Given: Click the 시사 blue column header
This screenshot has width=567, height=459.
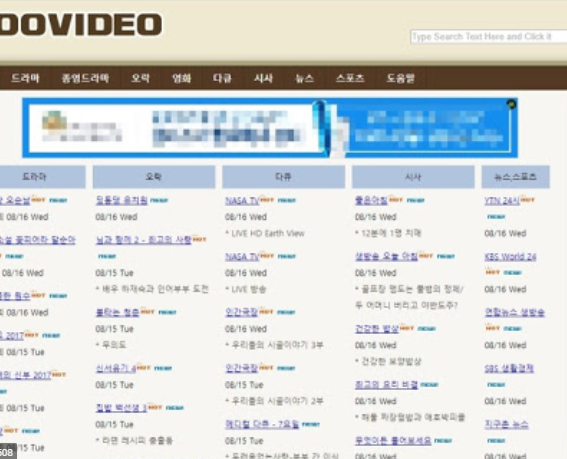Looking at the screenshot, I should click(413, 177).
